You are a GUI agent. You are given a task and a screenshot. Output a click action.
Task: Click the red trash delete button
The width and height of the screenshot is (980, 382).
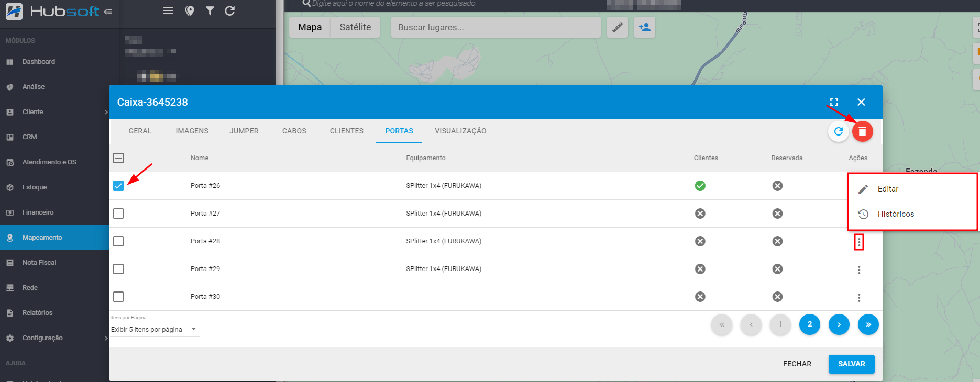863,131
